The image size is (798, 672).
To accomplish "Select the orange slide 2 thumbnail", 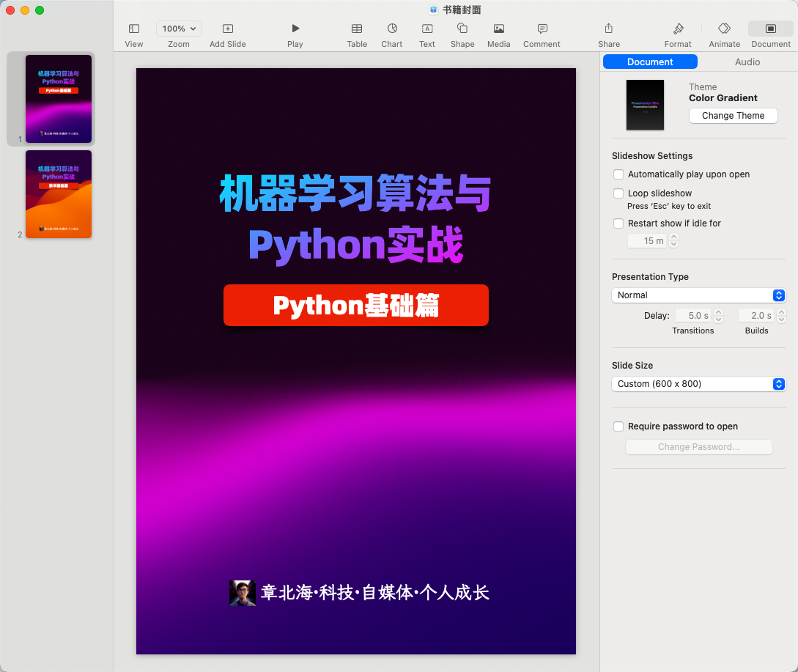I will [59, 194].
